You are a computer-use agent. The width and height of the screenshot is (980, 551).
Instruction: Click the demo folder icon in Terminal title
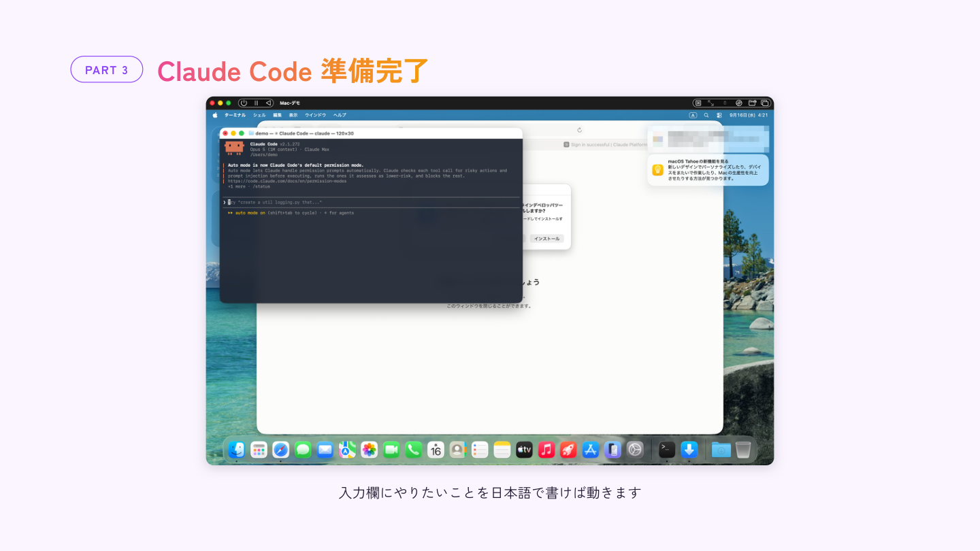pyautogui.click(x=251, y=133)
